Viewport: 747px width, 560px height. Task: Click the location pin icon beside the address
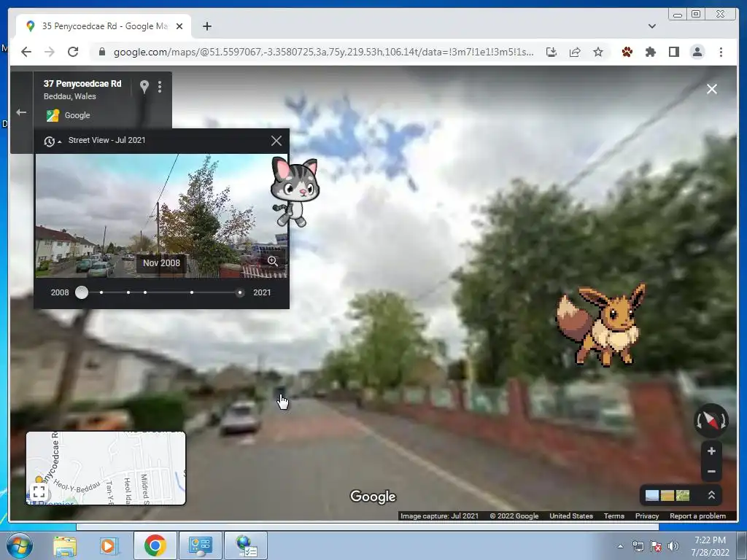tap(144, 86)
